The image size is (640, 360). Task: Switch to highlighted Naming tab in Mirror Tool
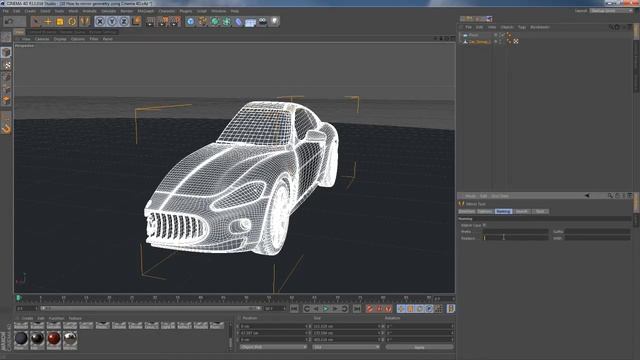[503, 211]
